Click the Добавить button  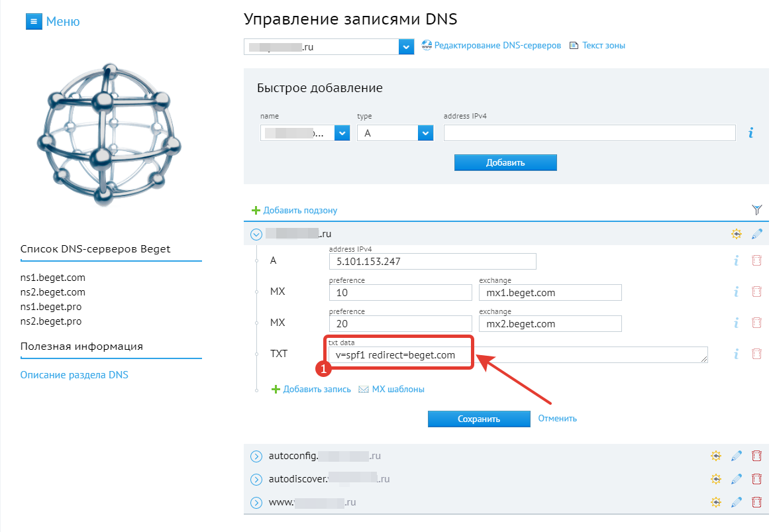pyautogui.click(x=505, y=163)
